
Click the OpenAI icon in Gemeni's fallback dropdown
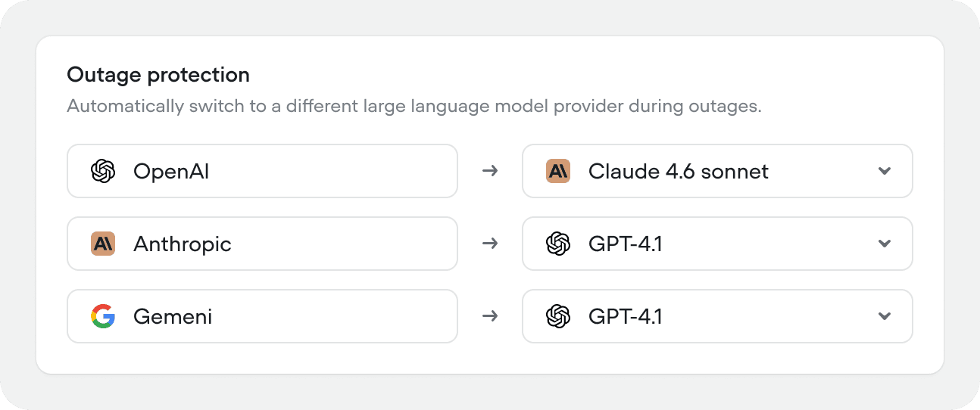[558, 316]
